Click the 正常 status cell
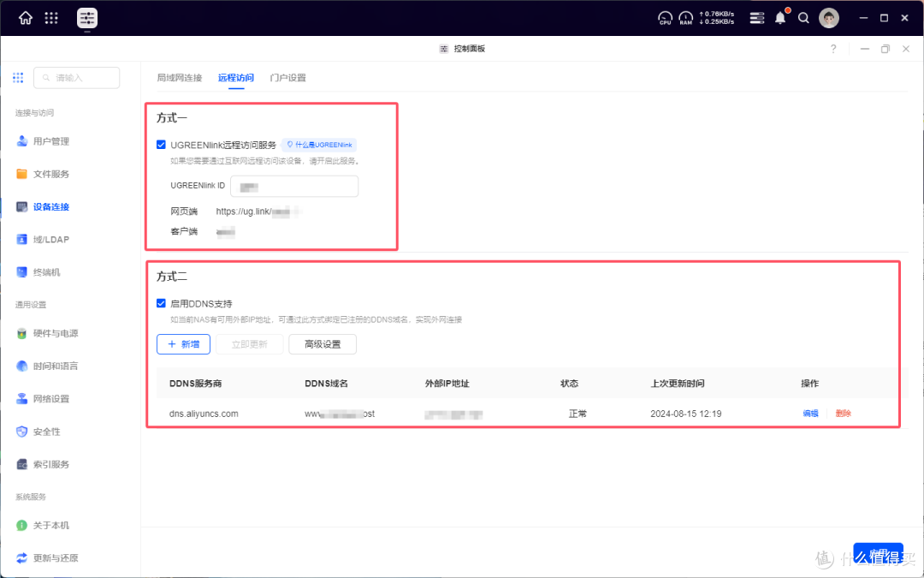Viewport: 924px width, 578px height. (x=577, y=414)
